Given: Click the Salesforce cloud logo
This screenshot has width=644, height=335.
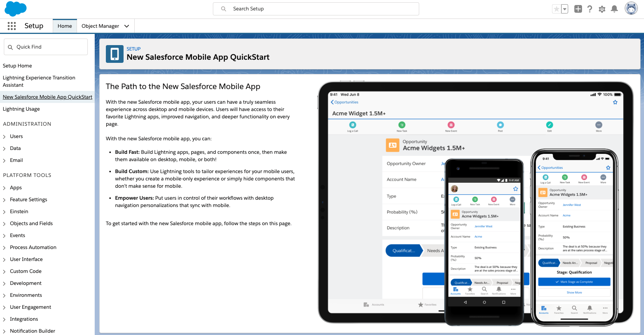Looking at the screenshot, I should tap(15, 9).
